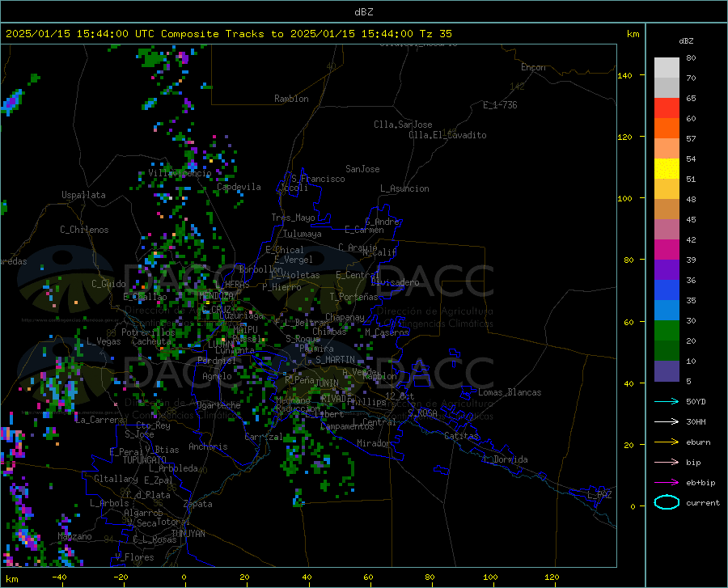Click the dBZ heading above the color scale
This screenshot has height=588, width=728.
(686, 40)
